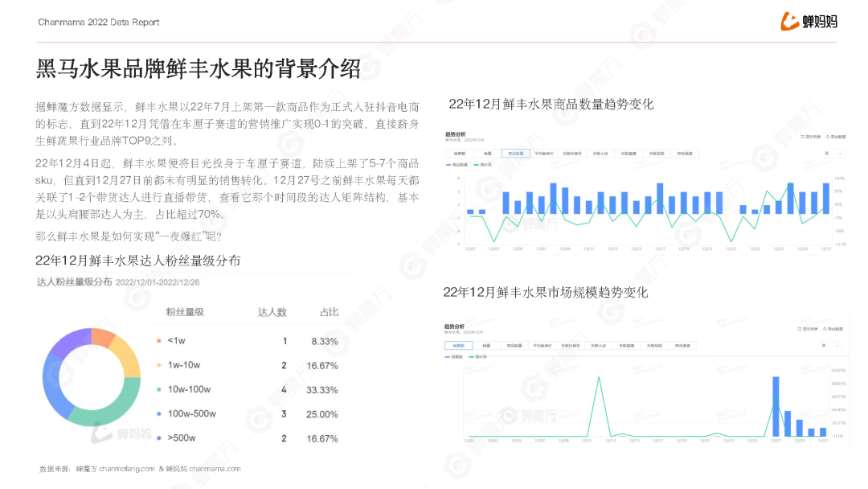
Task: Toggle 增长率 legend in upper chart
Action: 483,165
